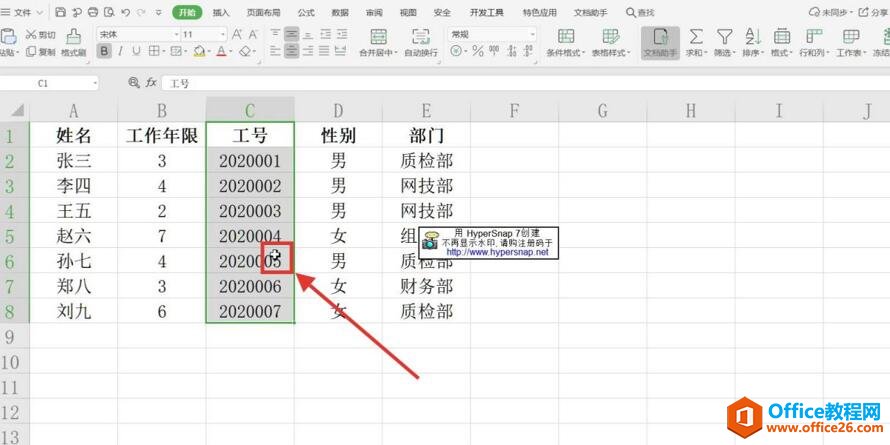The image size is (890, 445).
Task: Open the 文件 File menu dropdown
Action: click(x=22, y=12)
